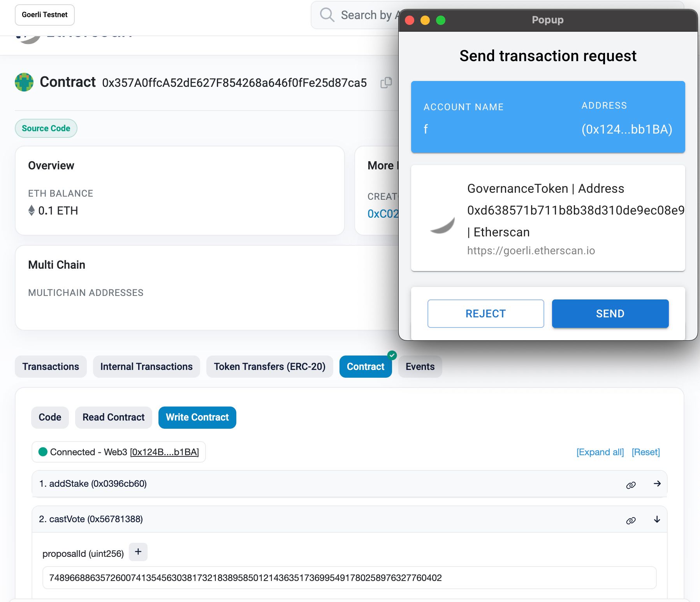
Task: Click Connected Web3 address link
Action: [164, 452]
